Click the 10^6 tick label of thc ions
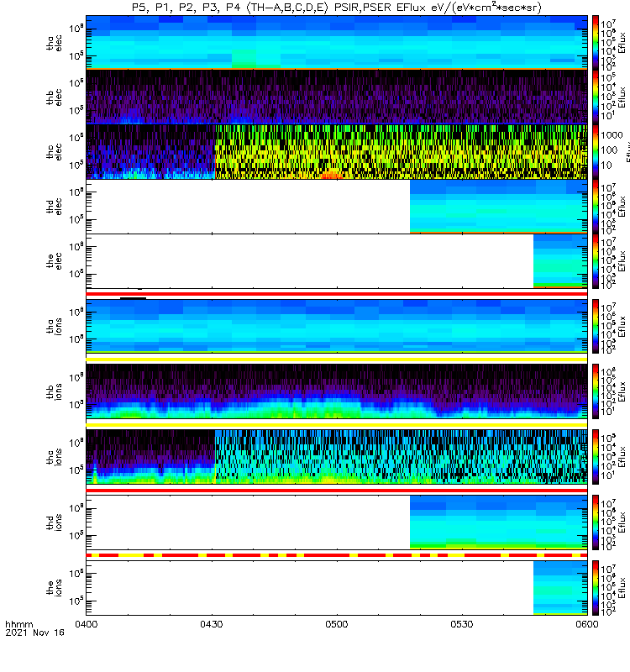Viewport: 630px width, 672px height. tap(76, 443)
